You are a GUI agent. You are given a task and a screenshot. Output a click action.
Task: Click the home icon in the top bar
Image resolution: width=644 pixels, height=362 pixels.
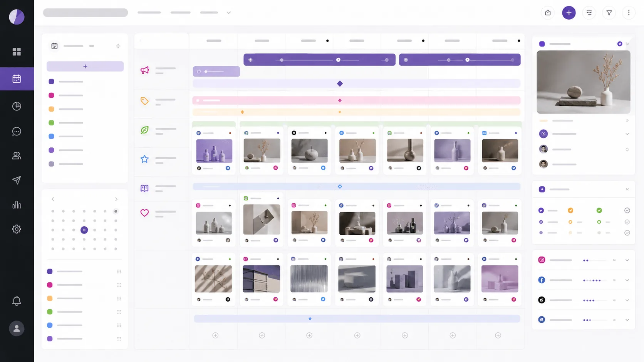pyautogui.click(x=548, y=13)
